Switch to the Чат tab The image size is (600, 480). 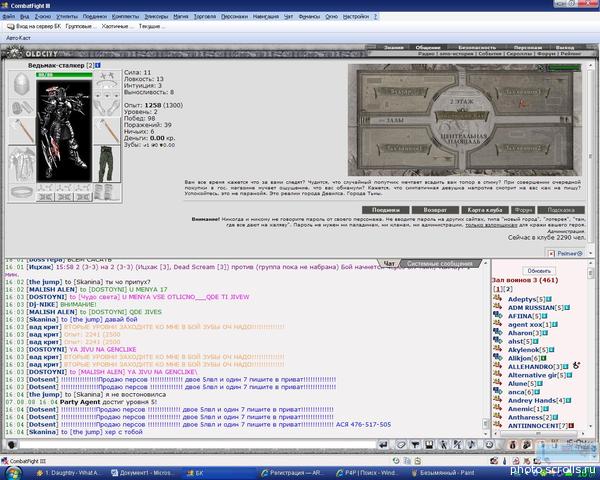coord(389,264)
